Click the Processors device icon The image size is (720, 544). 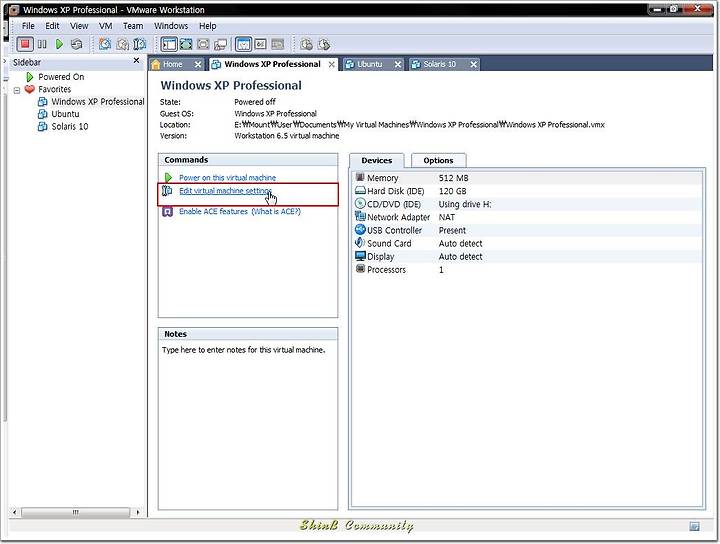point(360,269)
